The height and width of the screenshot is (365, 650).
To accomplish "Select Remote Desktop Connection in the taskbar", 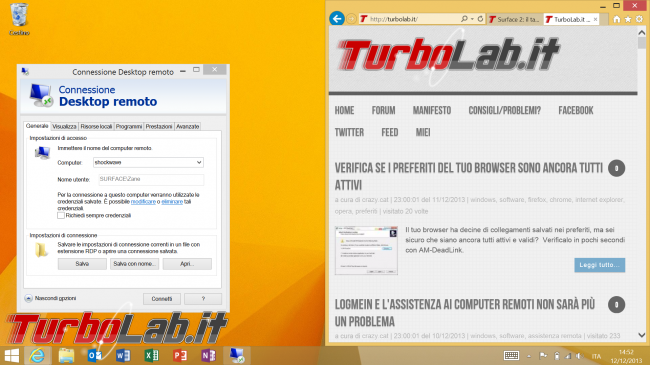I will click(237, 355).
